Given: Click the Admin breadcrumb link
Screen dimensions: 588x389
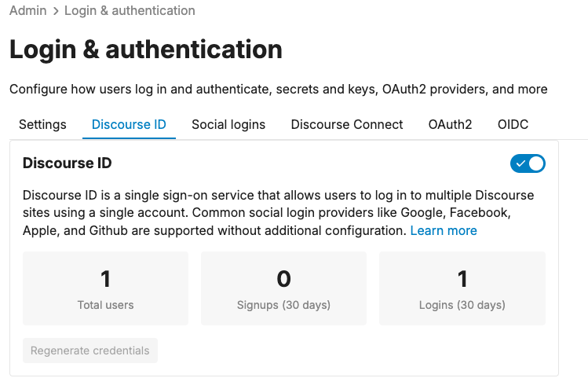Looking at the screenshot, I should coord(27,10).
